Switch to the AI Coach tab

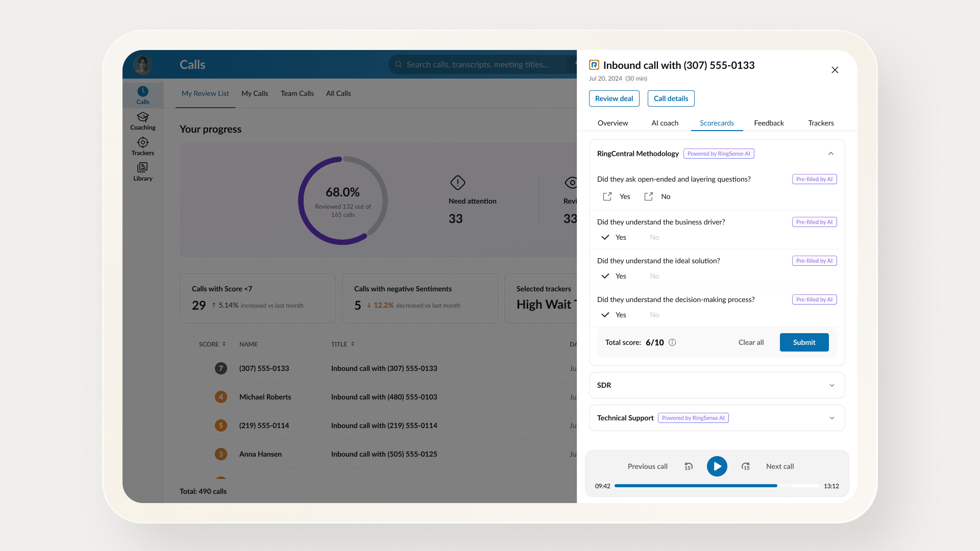coord(665,122)
